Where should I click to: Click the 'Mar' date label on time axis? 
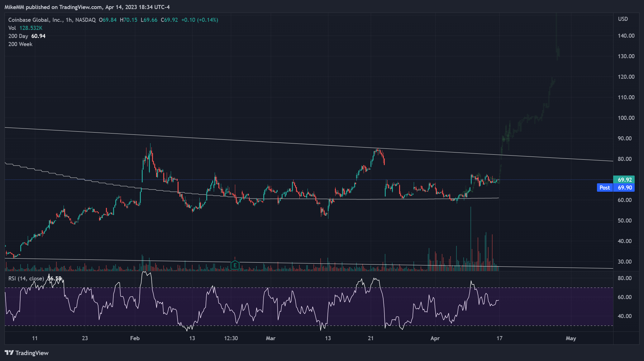click(271, 338)
